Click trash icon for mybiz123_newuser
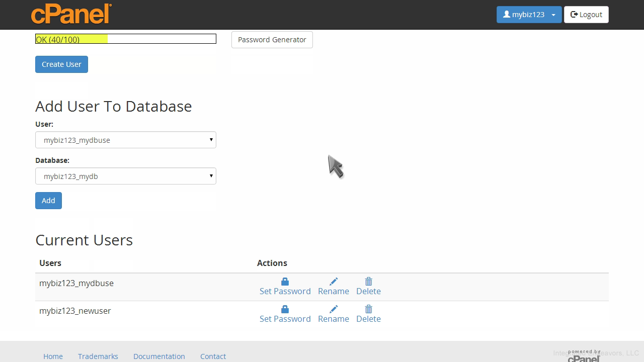Viewport: 644px width, 362px height. [368, 309]
